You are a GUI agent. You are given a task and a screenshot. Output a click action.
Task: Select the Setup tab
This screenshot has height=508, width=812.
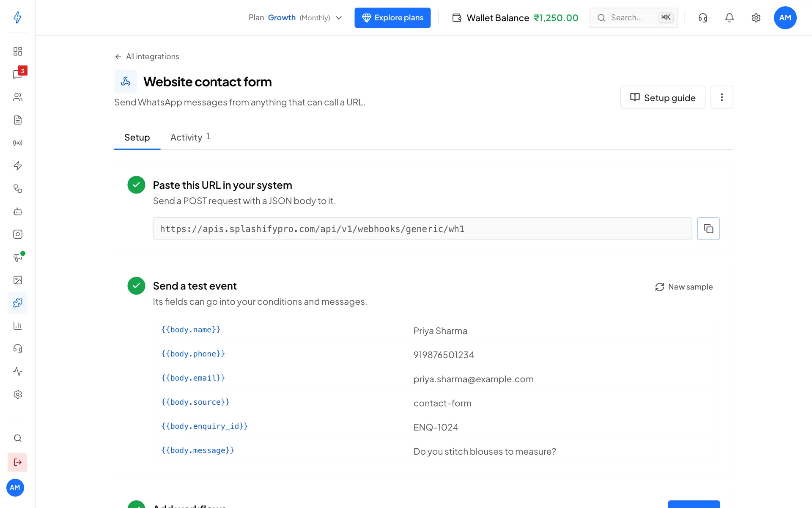pos(137,137)
